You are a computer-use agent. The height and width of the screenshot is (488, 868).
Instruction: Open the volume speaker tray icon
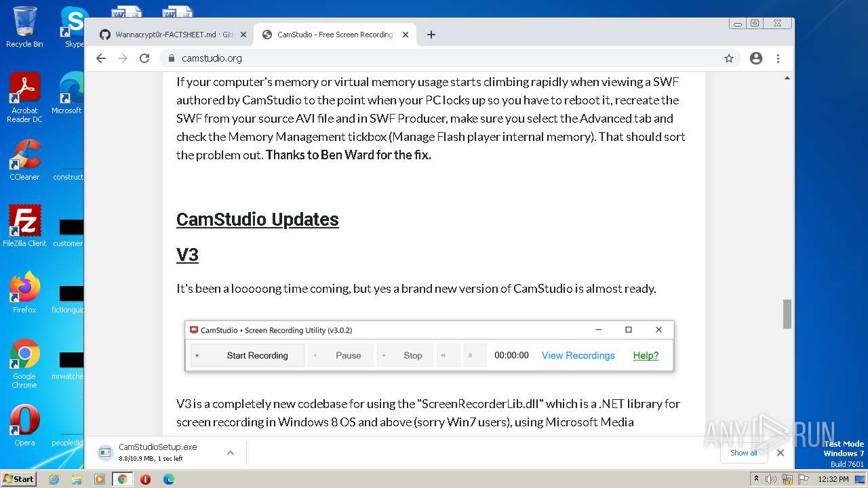(771, 479)
